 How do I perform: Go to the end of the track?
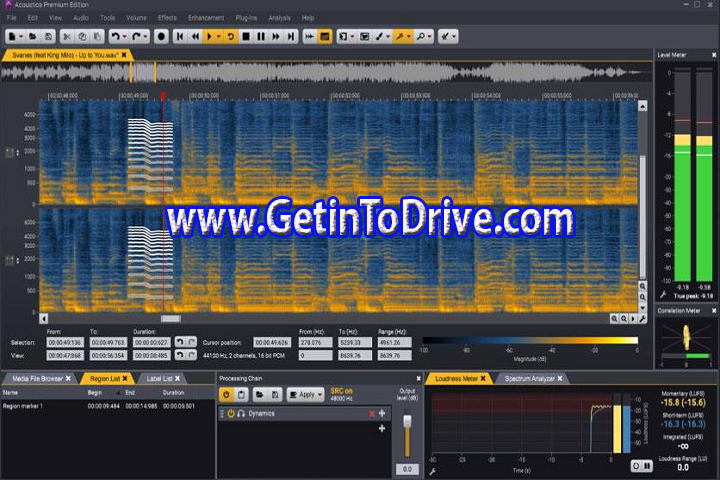291,36
